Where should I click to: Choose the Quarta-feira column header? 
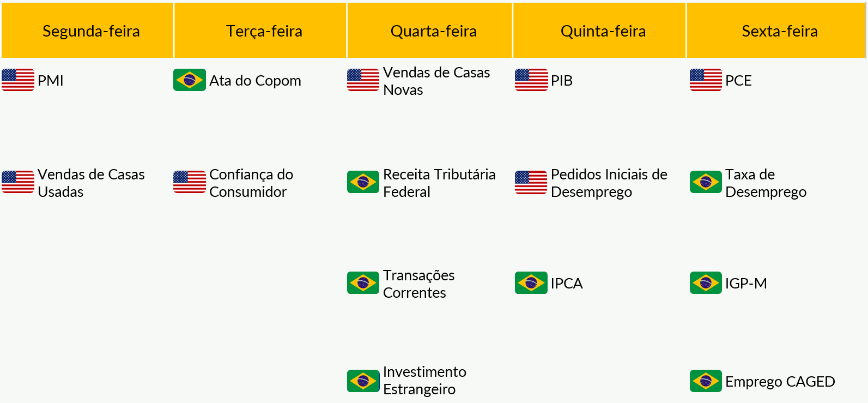430,31
